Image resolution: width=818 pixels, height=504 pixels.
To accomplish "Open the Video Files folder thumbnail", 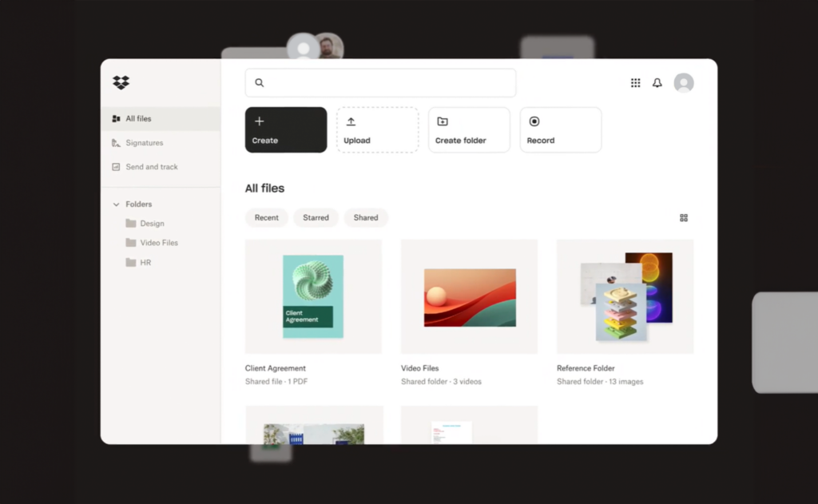I will (469, 296).
